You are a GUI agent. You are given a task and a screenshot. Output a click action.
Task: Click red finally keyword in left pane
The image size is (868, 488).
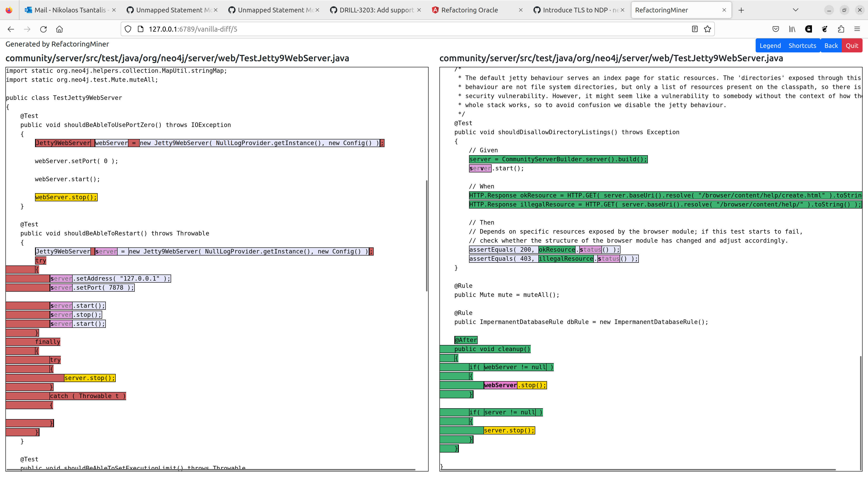click(x=47, y=342)
